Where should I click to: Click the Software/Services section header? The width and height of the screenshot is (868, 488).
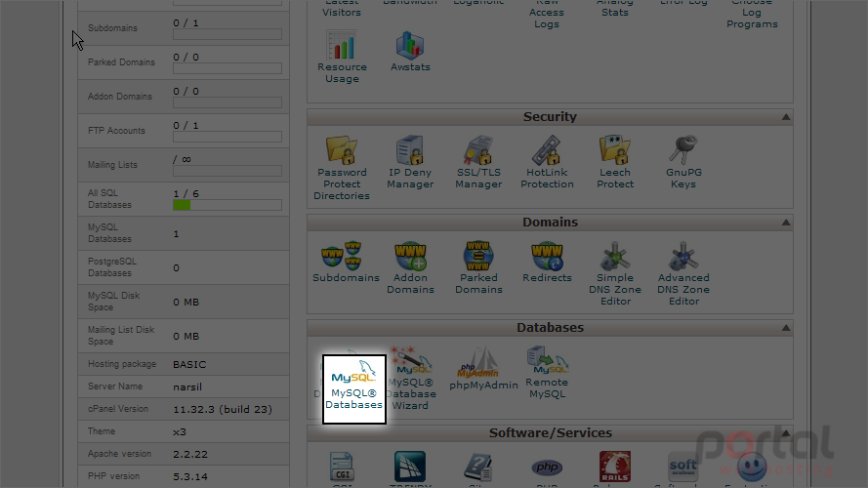[551, 433]
